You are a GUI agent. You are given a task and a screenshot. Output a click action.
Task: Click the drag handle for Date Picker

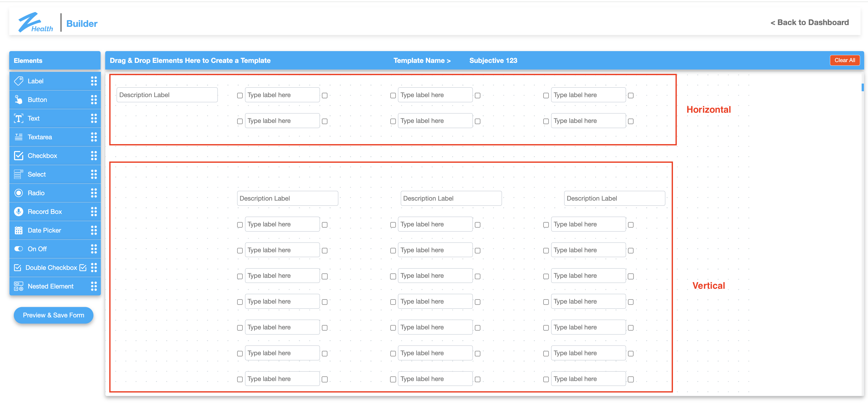(94, 230)
